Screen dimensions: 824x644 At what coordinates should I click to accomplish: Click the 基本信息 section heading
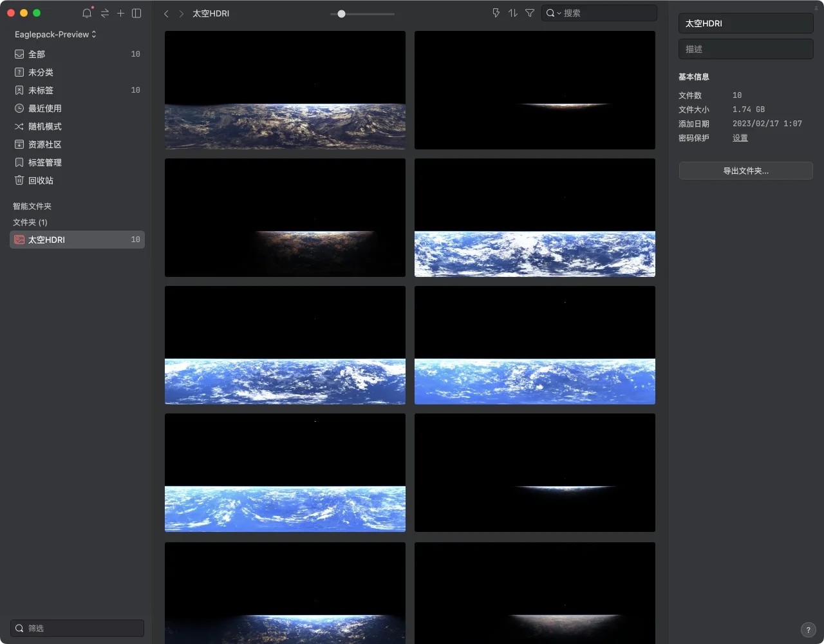(x=694, y=77)
